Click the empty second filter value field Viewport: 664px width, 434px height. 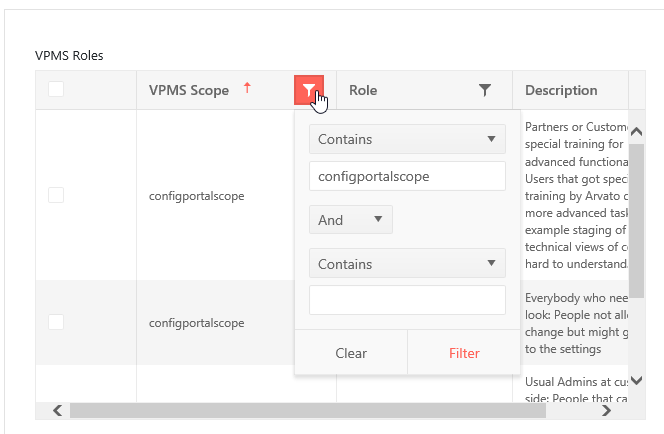coord(407,300)
